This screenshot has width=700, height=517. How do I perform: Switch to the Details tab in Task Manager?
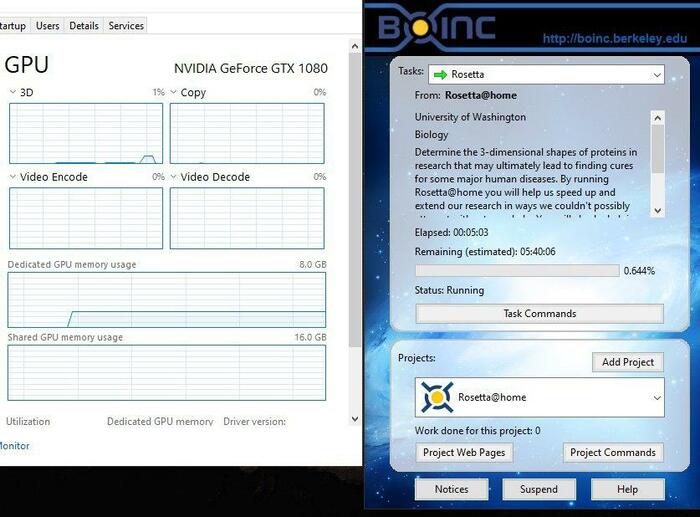coord(83,25)
